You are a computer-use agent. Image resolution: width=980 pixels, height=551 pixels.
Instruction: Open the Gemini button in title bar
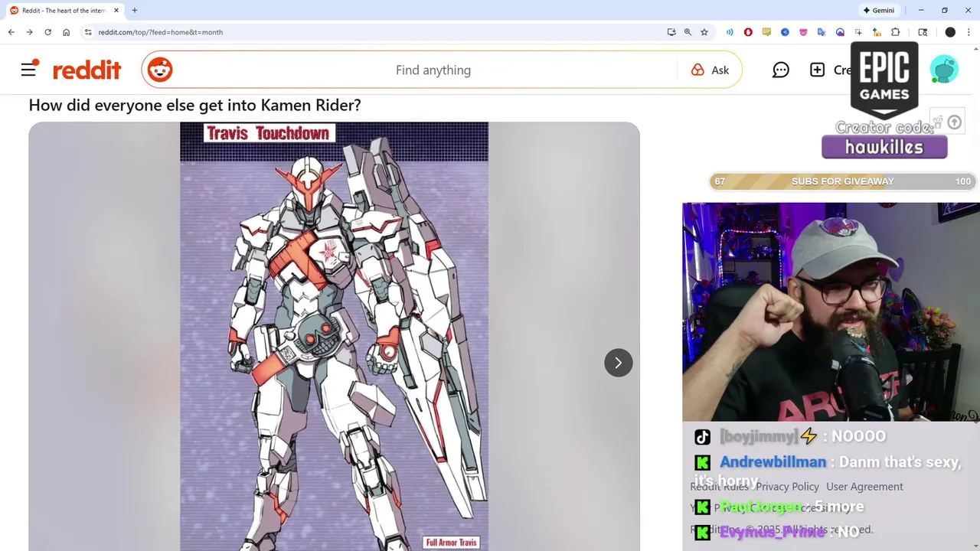[878, 11]
